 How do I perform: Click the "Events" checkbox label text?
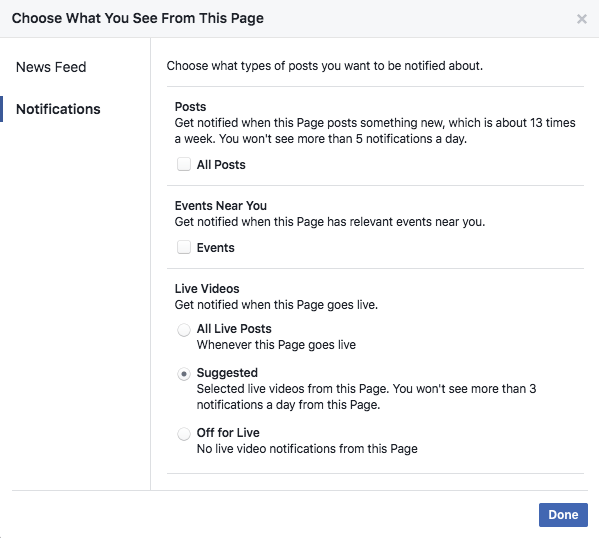tap(215, 248)
